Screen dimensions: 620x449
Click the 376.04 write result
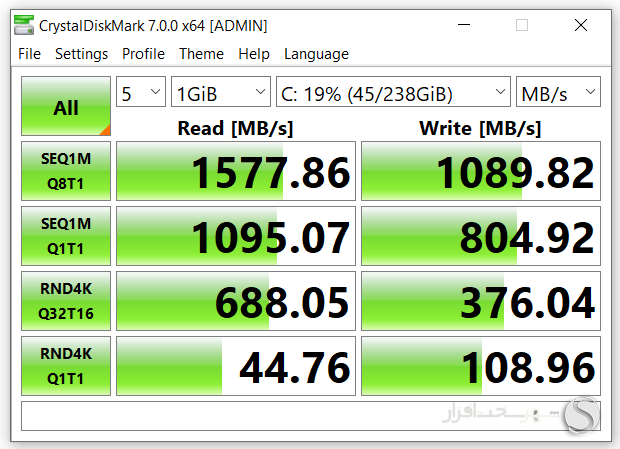[481, 301]
